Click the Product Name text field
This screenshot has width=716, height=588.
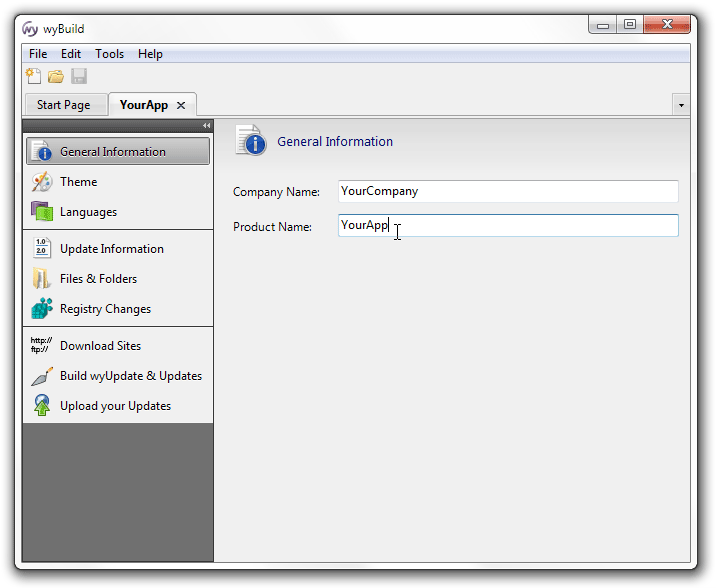point(508,226)
